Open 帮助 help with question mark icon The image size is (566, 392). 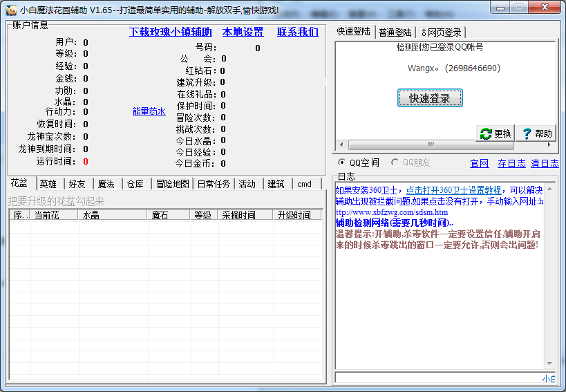(x=537, y=133)
